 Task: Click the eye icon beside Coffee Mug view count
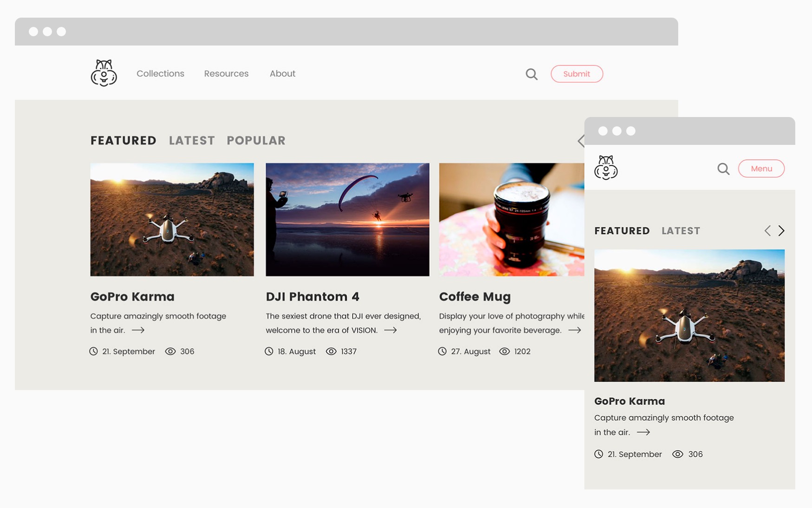[x=504, y=352]
